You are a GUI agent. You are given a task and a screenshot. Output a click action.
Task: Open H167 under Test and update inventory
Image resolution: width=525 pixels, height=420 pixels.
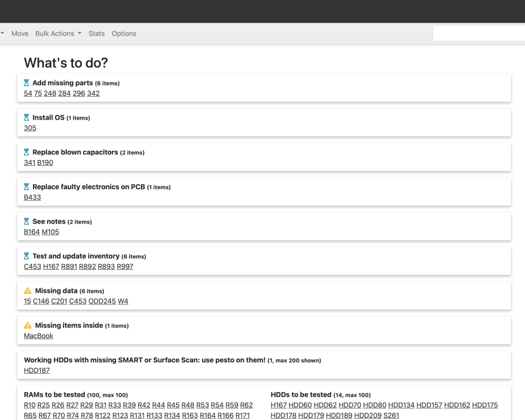51,267
